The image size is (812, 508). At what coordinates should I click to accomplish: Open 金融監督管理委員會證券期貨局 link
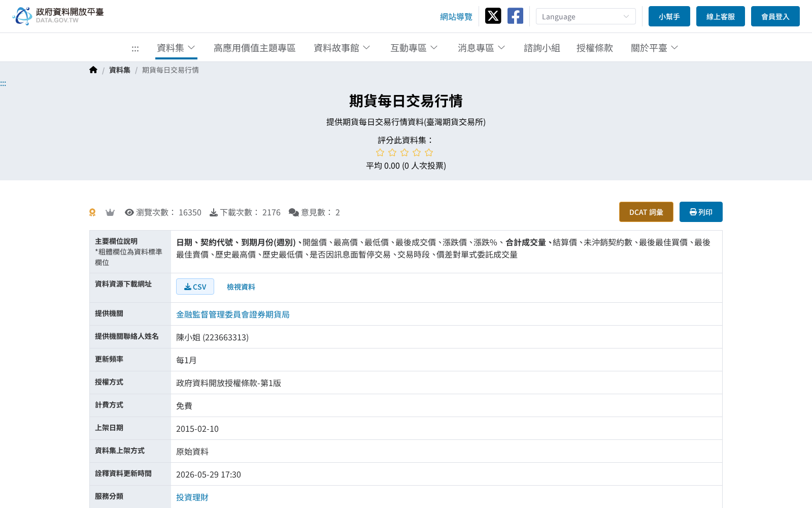tap(233, 314)
